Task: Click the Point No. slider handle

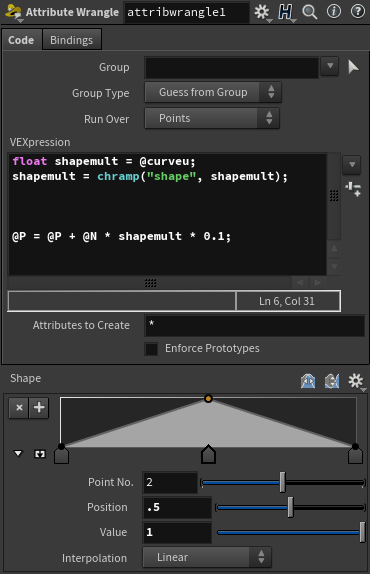Action: click(283, 482)
